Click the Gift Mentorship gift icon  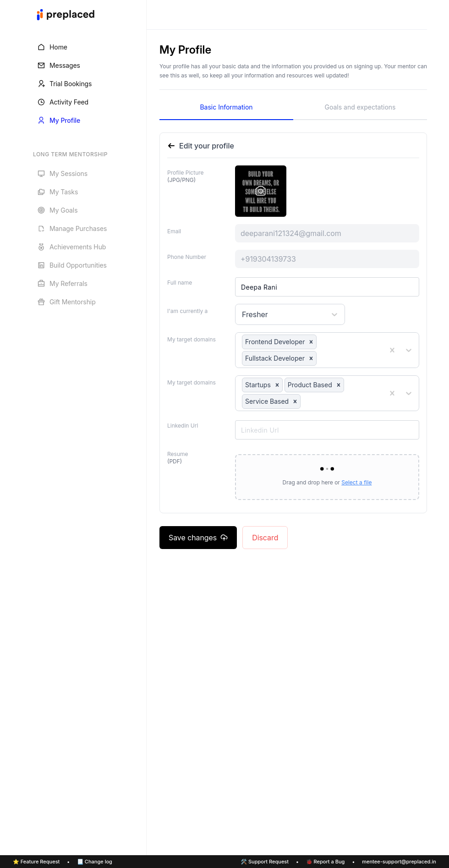coord(41,302)
